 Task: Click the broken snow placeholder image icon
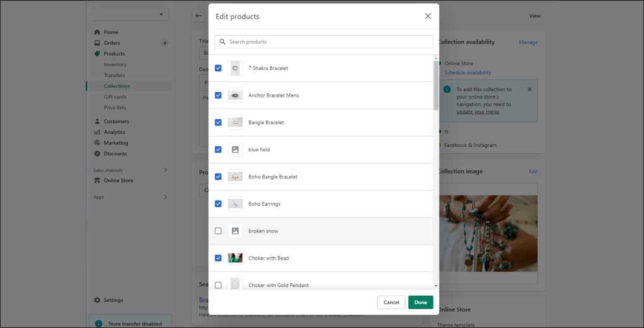coord(235,231)
